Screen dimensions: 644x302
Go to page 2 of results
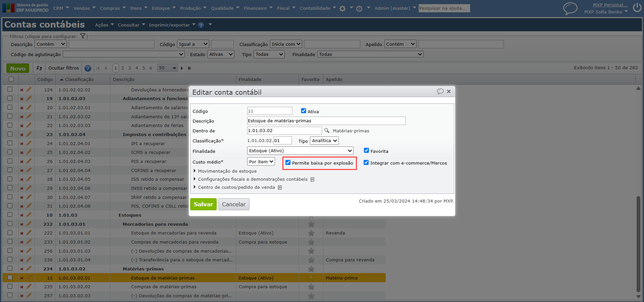click(123, 68)
